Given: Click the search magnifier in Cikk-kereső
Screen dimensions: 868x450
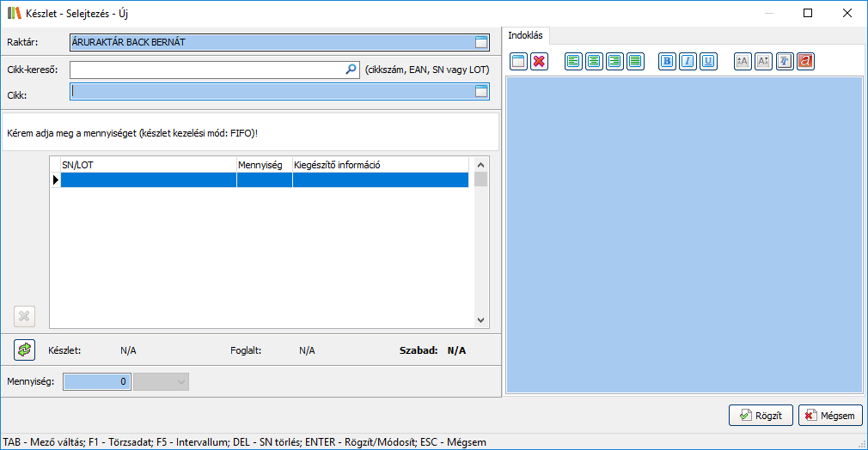Looking at the screenshot, I should pos(351,70).
